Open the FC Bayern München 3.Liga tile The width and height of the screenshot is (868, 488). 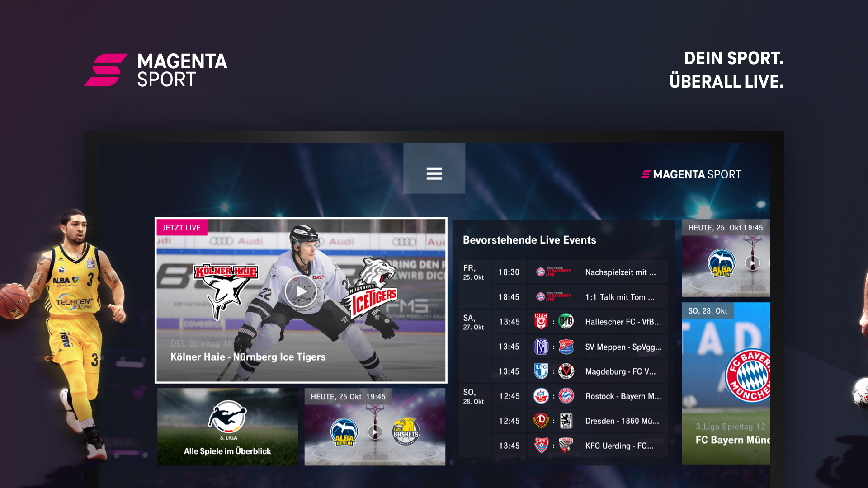point(726,384)
